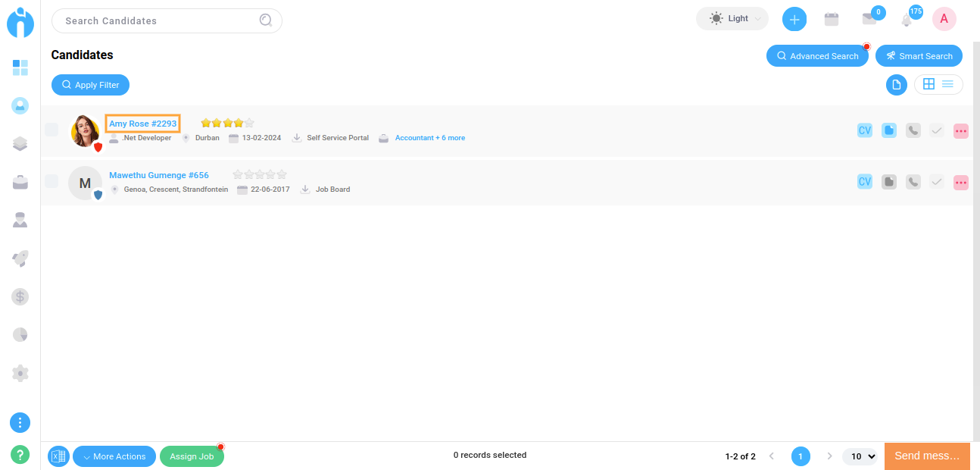Expand the More Actions dropdown
This screenshot has width=980, height=470.
pyautogui.click(x=114, y=456)
